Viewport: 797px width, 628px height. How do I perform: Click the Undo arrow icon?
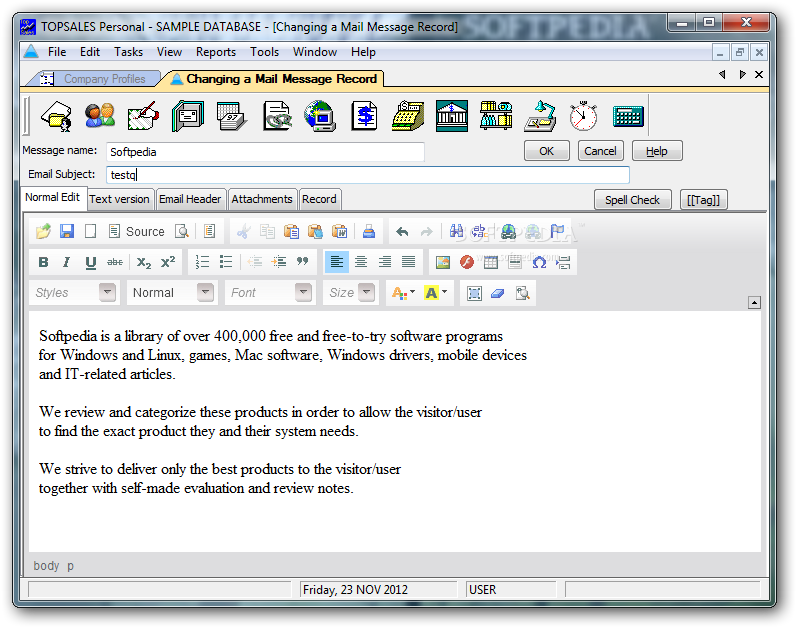coord(402,232)
